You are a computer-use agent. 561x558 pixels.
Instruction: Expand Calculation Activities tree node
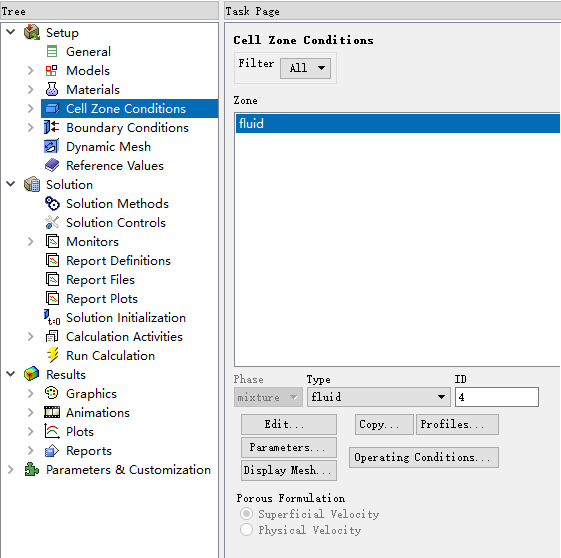tap(31, 336)
